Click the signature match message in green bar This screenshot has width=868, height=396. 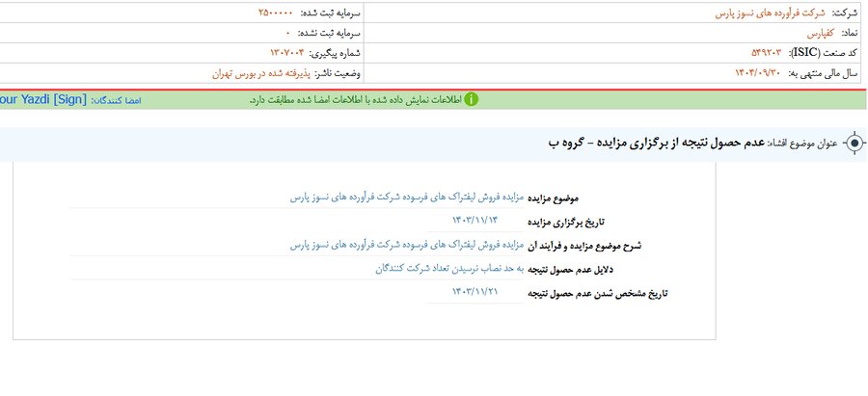pos(355,100)
